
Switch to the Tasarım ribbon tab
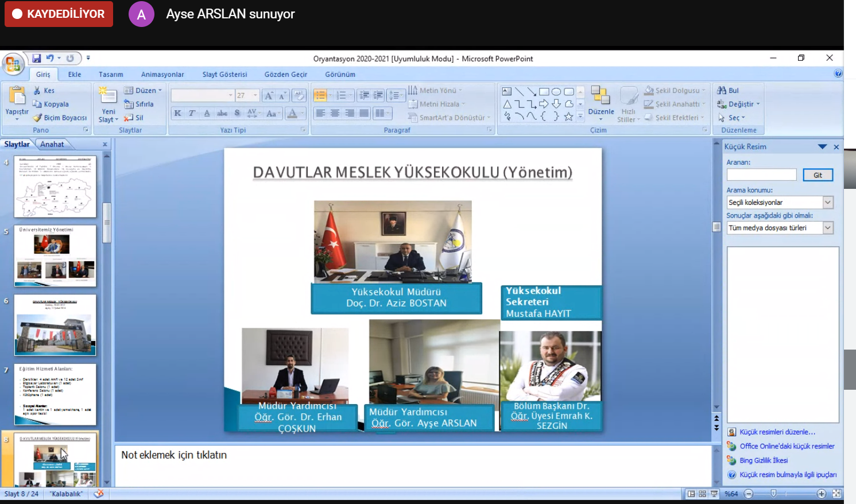tap(111, 74)
